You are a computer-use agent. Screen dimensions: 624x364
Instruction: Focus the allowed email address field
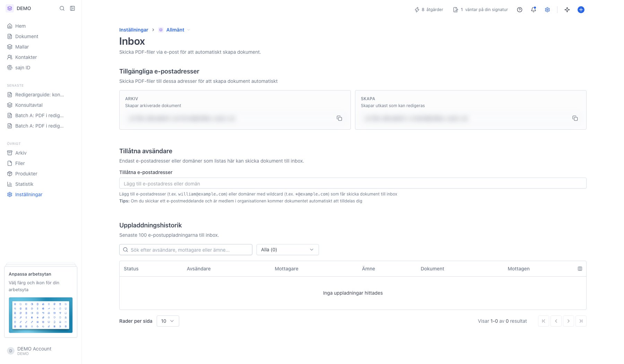point(353,183)
